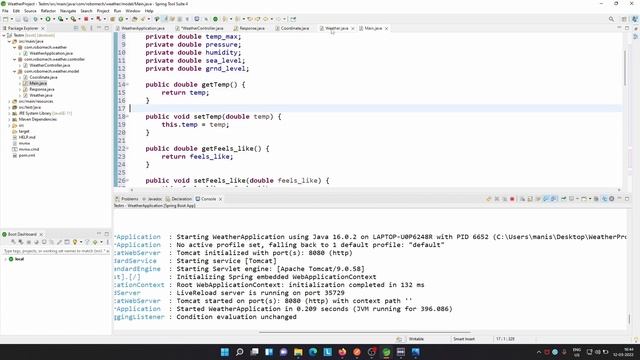Screen dimensions: 640x360
Task: Click the console horizontal scrollbar
Action: [364, 332]
